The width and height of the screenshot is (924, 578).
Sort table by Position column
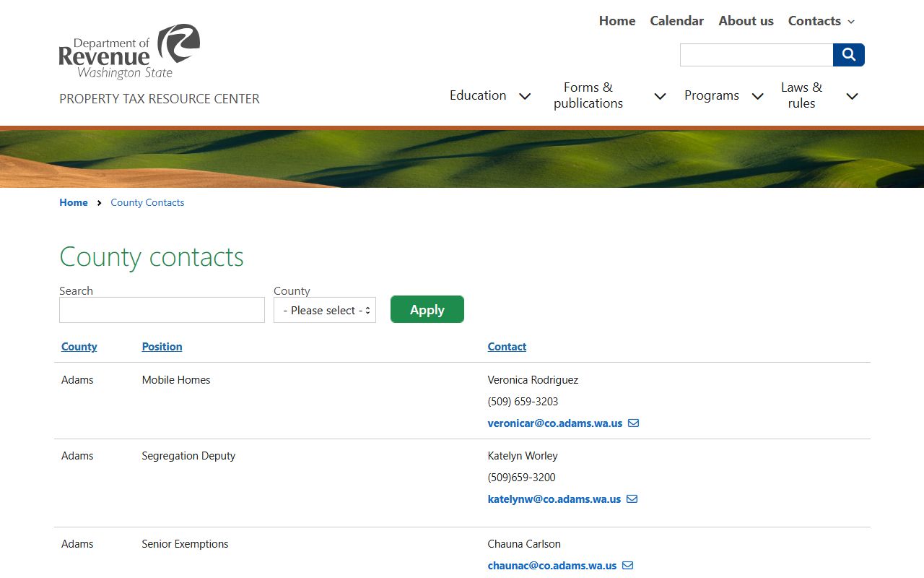point(162,347)
